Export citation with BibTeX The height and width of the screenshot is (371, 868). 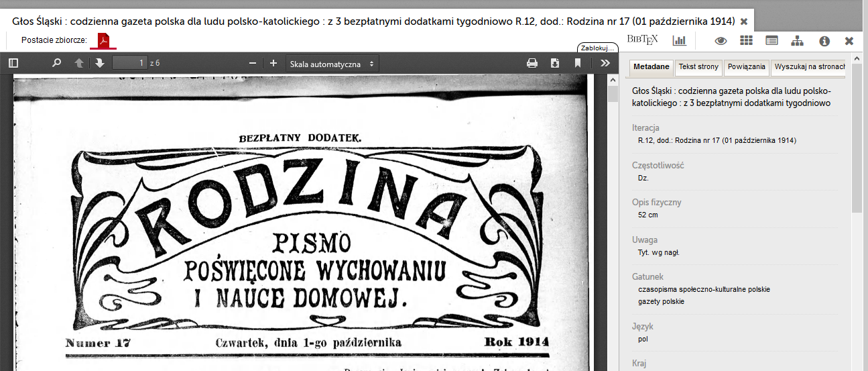coord(642,40)
